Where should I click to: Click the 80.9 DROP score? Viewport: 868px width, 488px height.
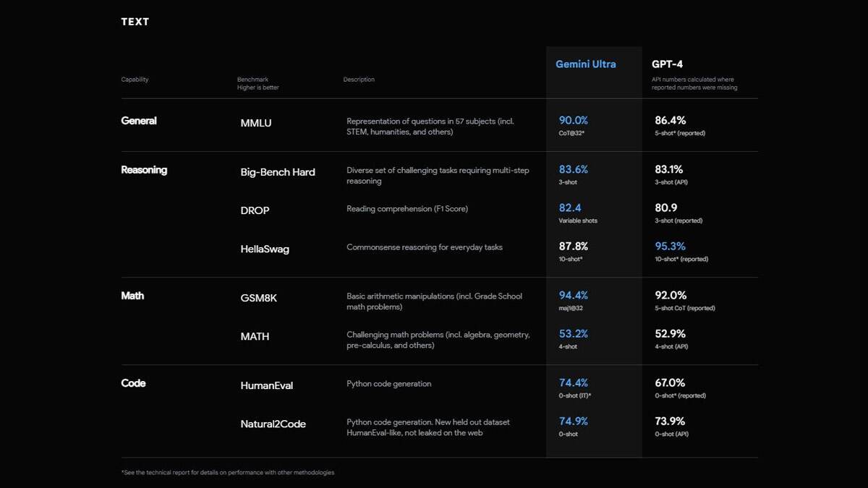pos(666,208)
